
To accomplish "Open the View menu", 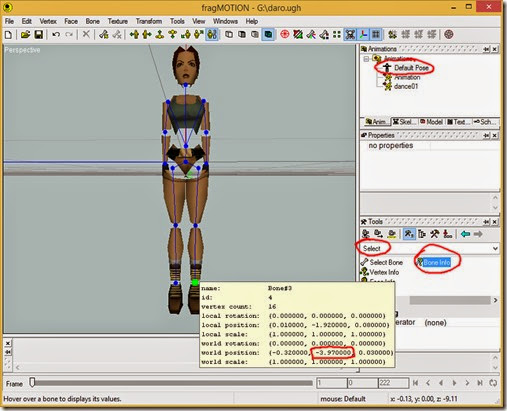I will tap(198, 21).
